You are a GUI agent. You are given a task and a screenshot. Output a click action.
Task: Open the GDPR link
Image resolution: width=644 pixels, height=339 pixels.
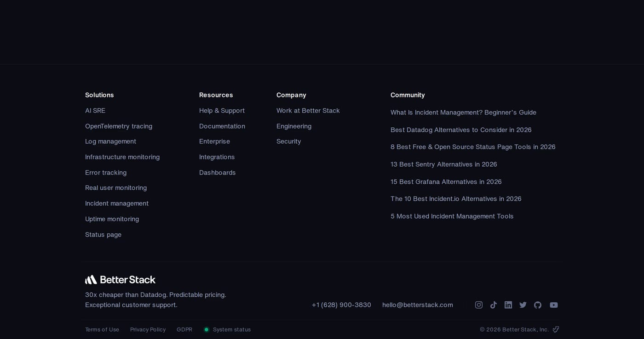[184, 329]
